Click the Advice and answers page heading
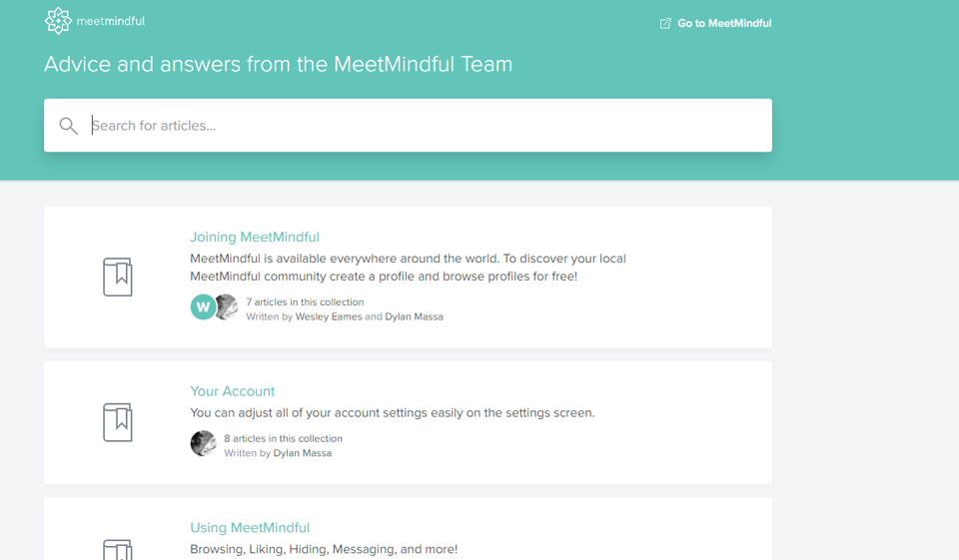 (278, 65)
